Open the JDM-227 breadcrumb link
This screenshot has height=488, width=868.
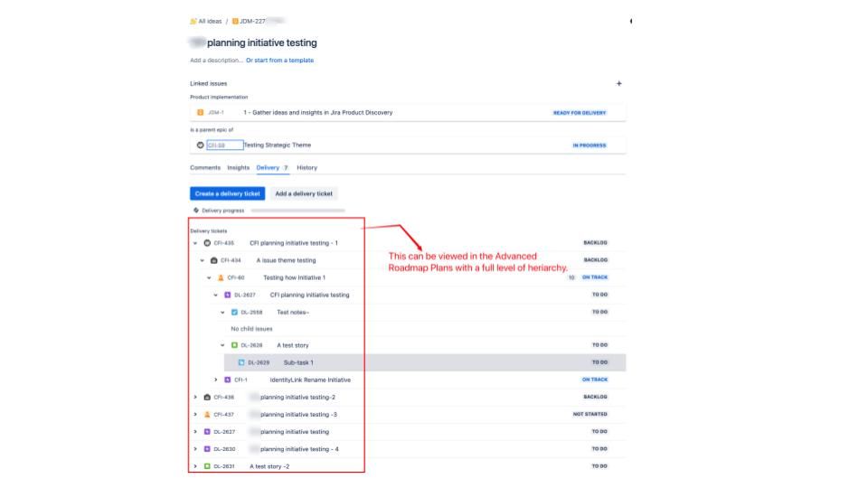click(252, 22)
